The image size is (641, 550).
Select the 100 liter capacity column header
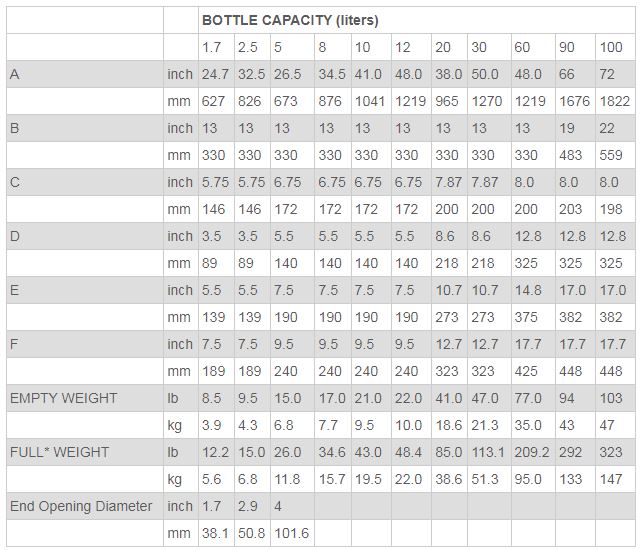(610, 47)
